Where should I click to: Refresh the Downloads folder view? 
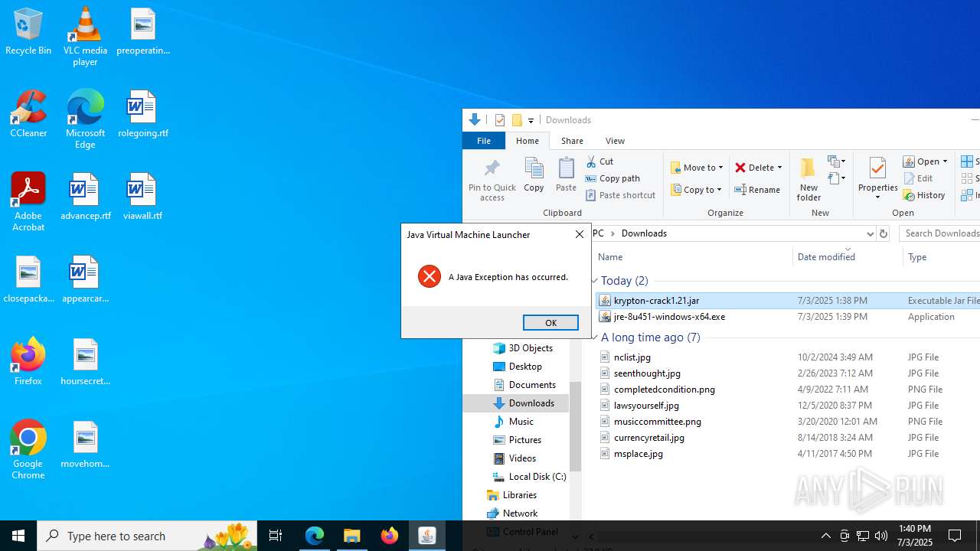(884, 233)
